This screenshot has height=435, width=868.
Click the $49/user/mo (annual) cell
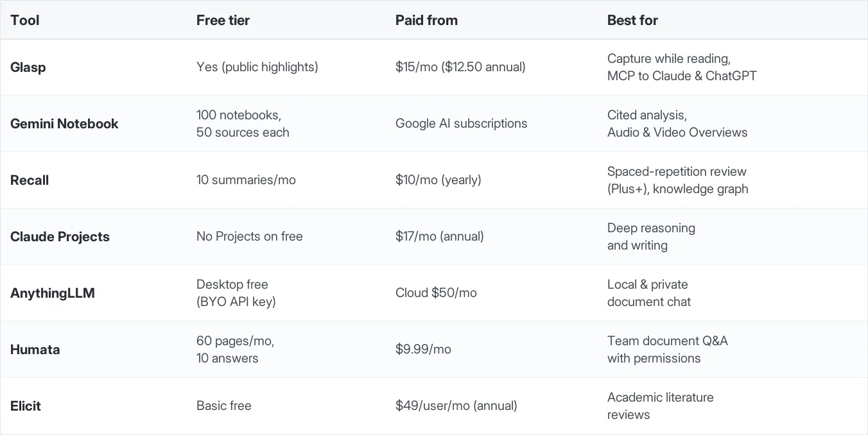pyautogui.click(x=456, y=406)
